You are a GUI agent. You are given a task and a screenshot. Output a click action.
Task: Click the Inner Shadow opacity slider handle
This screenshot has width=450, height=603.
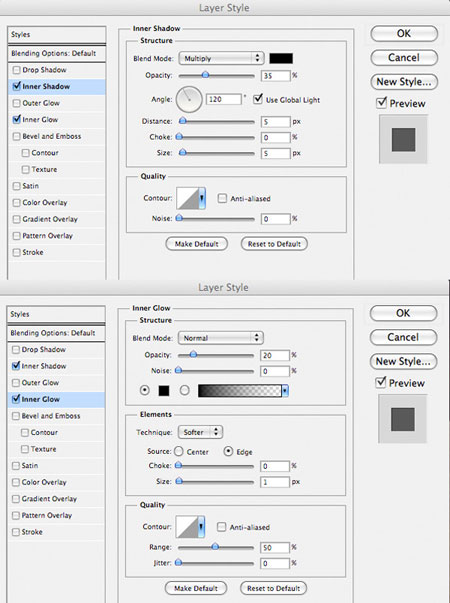click(x=205, y=75)
